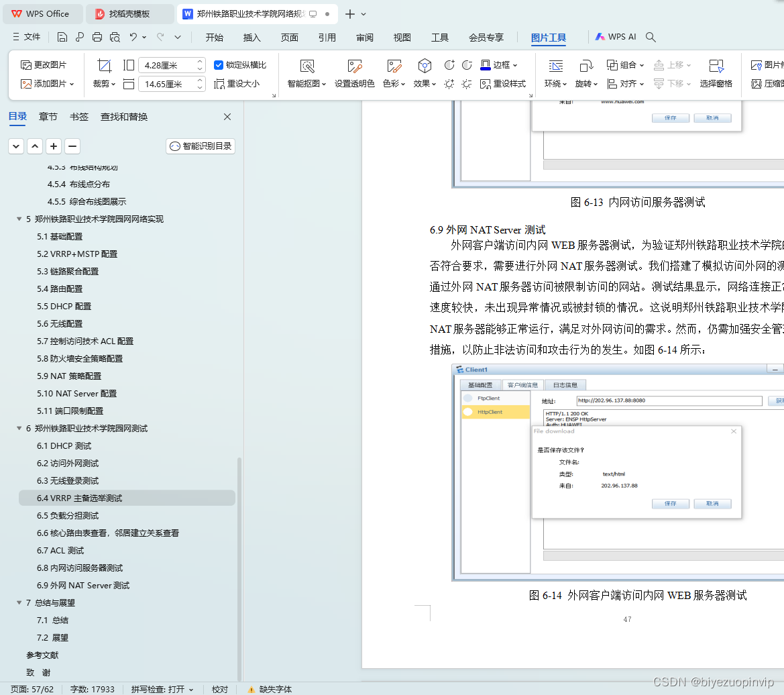The width and height of the screenshot is (784, 695).
Task: Collapse chapter 7 总结与展望 section
Action: (x=19, y=603)
